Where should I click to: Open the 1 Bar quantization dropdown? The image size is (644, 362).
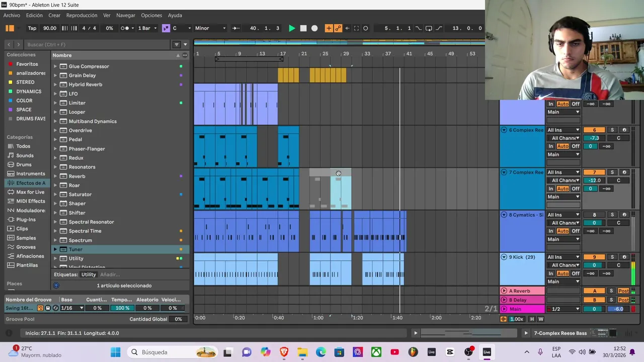click(147, 28)
